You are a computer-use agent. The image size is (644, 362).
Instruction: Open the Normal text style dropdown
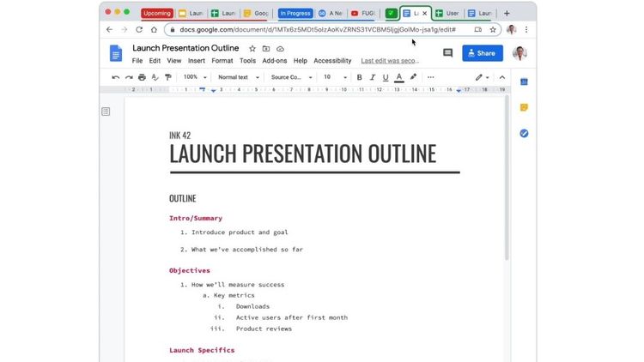coord(239,77)
